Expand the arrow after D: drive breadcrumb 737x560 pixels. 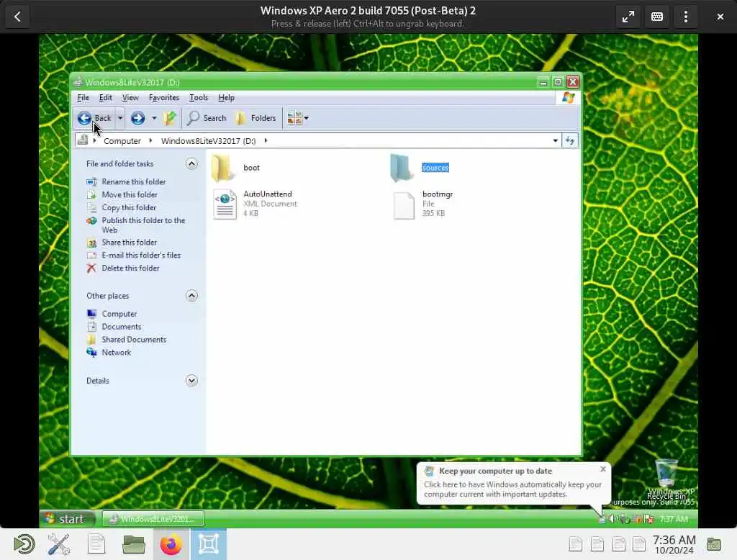[x=266, y=140]
